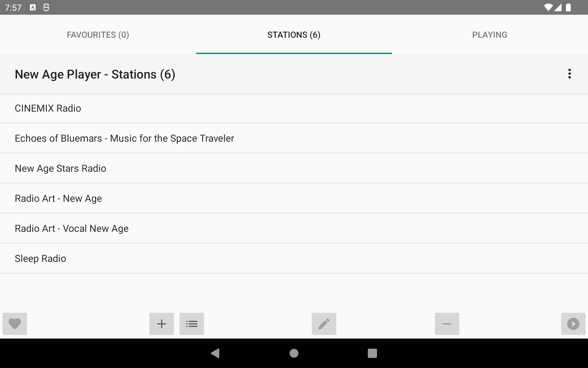Click the edit pencil icon

pyautogui.click(x=324, y=324)
